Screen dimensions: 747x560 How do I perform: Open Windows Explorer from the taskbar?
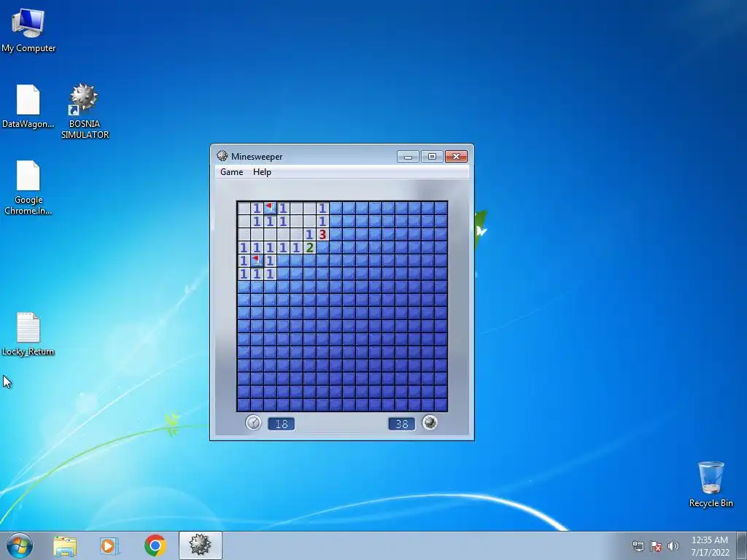click(x=65, y=546)
